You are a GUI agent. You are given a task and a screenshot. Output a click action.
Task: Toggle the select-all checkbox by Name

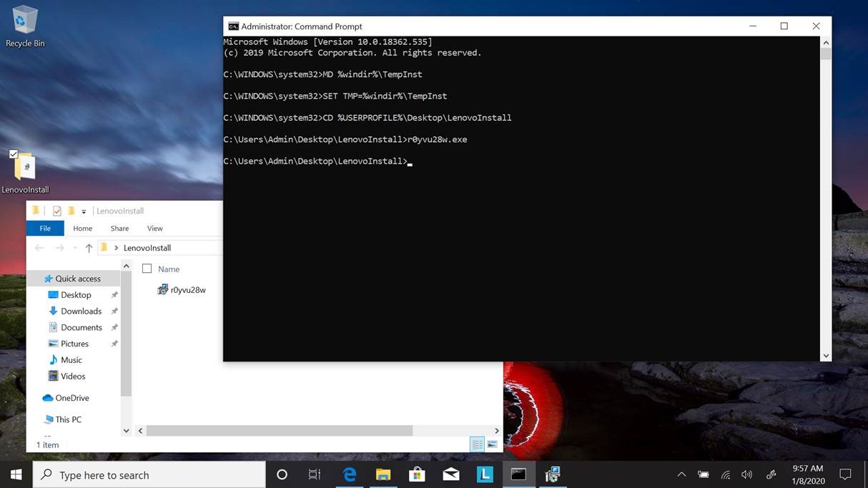point(147,269)
